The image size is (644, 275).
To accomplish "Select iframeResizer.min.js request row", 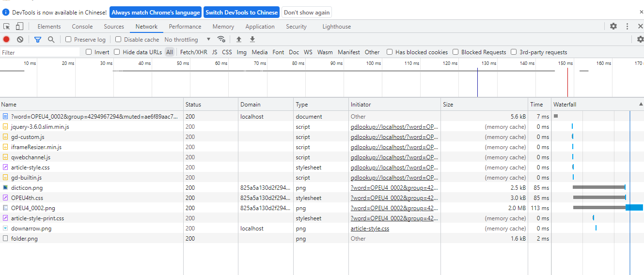I will point(322,147).
